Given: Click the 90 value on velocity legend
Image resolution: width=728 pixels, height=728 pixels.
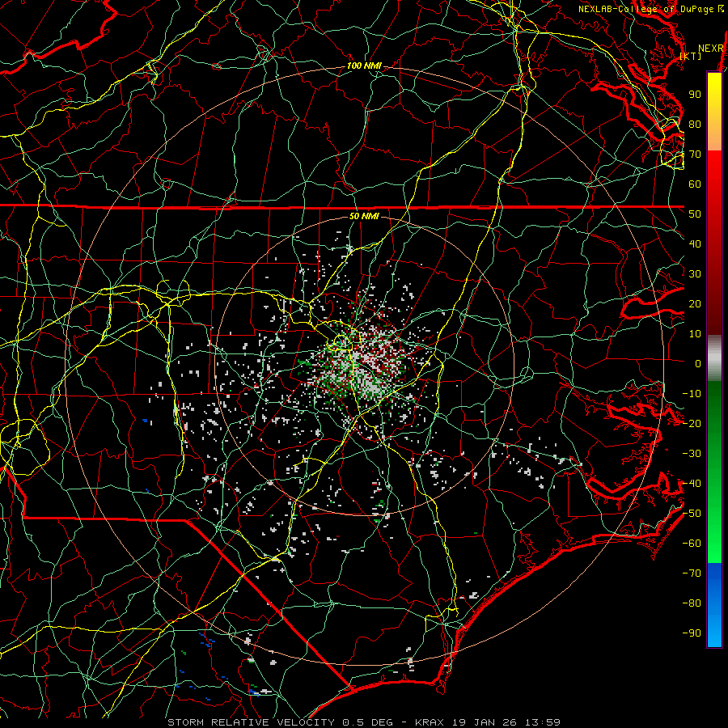Looking at the screenshot, I should coord(695,95).
